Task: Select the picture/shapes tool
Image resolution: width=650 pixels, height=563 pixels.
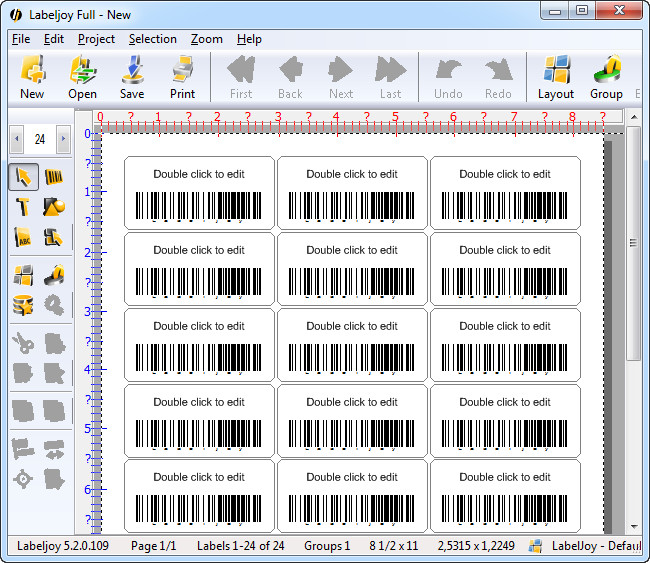Action: tap(54, 207)
